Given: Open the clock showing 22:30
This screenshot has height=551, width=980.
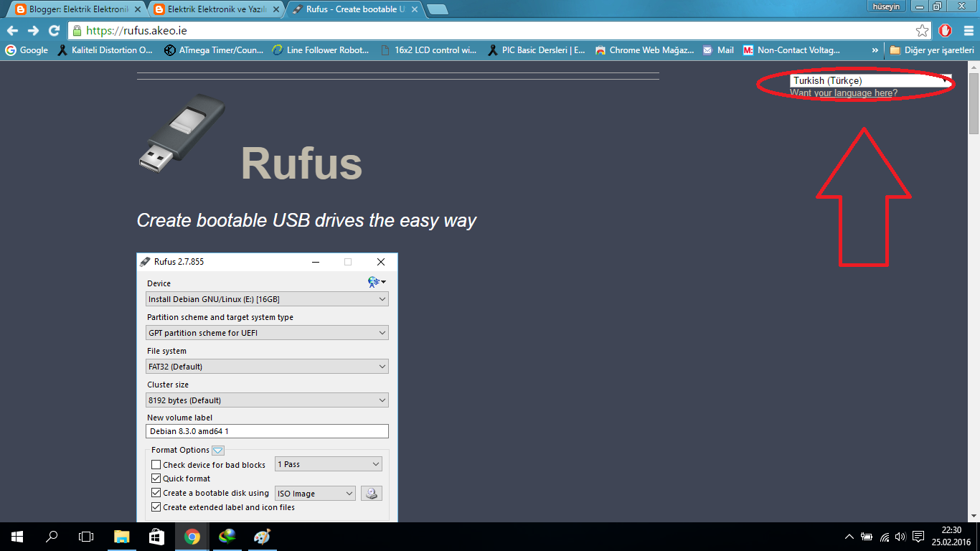Looking at the screenshot, I should [951, 537].
